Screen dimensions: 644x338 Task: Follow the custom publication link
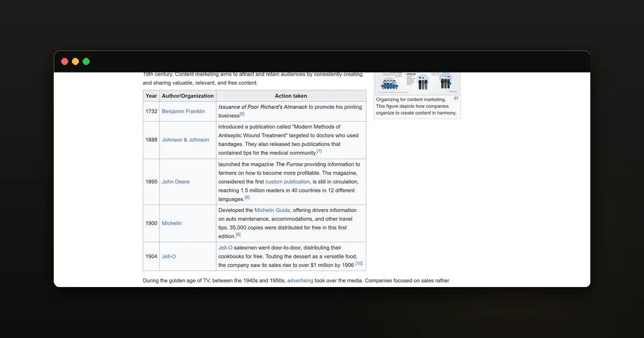(288, 182)
